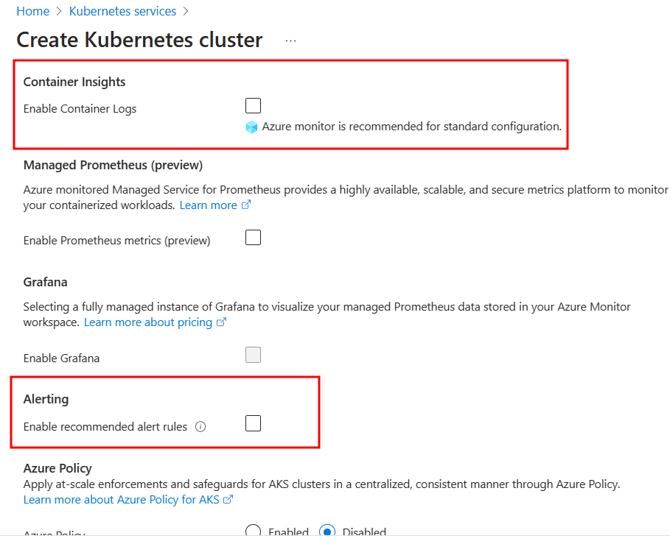This screenshot has width=670, height=544.
Task: Tick the Enable Prometheus metrics (preview) checkbox
Action: (x=253, y=238)
